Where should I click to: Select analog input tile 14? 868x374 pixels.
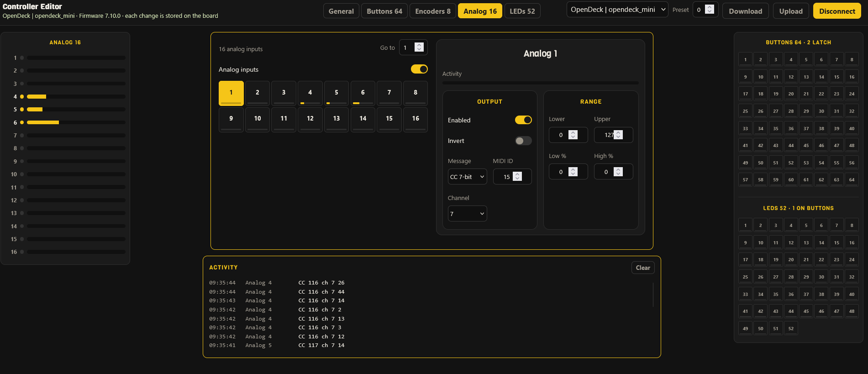click(363, 119)
